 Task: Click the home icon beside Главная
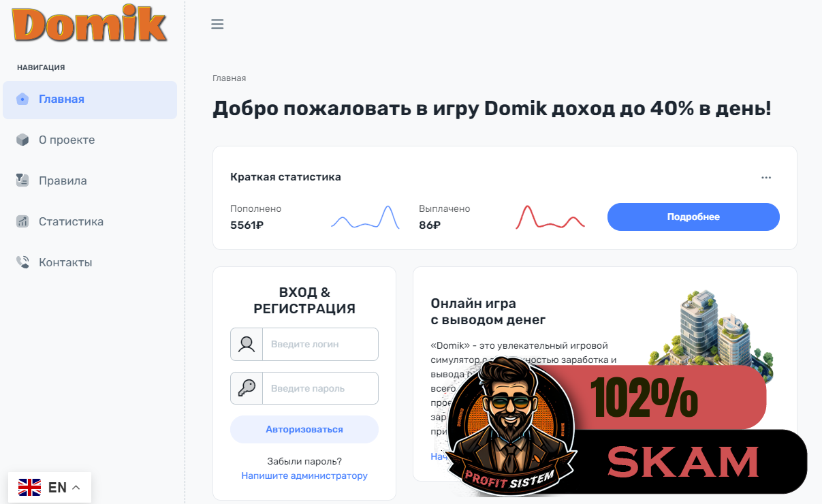[22, 99]
